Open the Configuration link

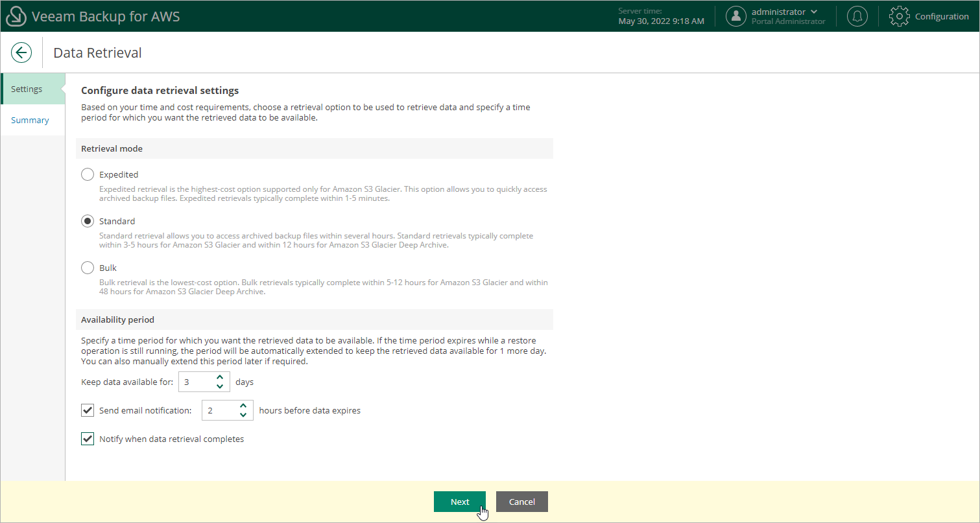942,16
